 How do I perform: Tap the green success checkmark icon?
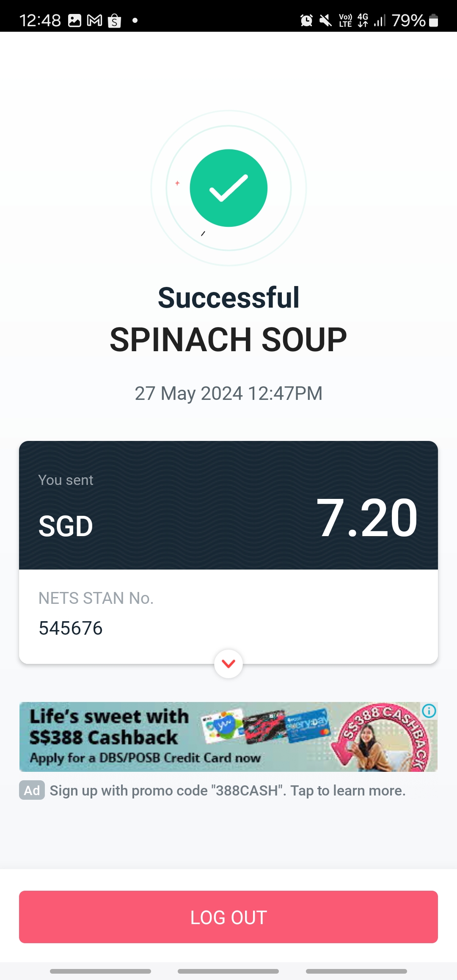pos(228,188)
